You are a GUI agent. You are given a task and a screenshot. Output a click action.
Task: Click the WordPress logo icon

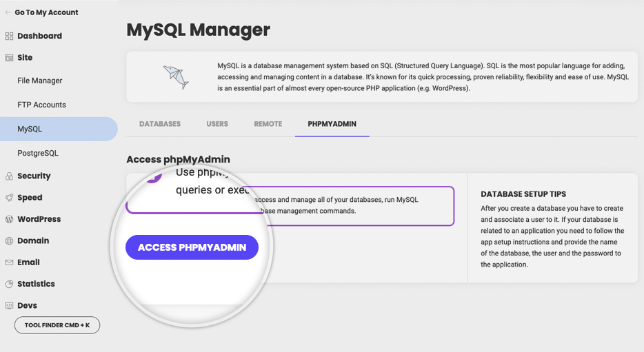coord(9,220)
